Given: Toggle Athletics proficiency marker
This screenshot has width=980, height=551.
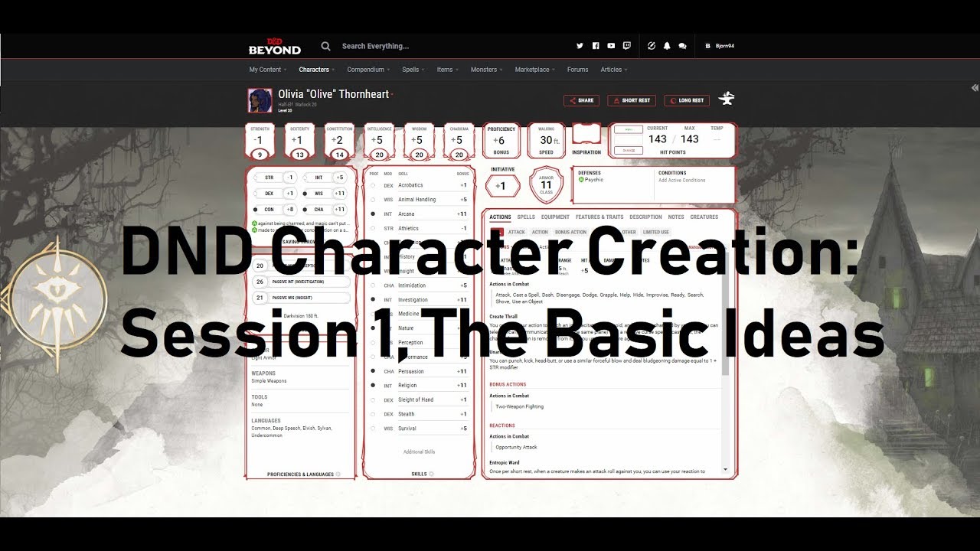Looking at the screenshot, I should [x=373, y=228].
